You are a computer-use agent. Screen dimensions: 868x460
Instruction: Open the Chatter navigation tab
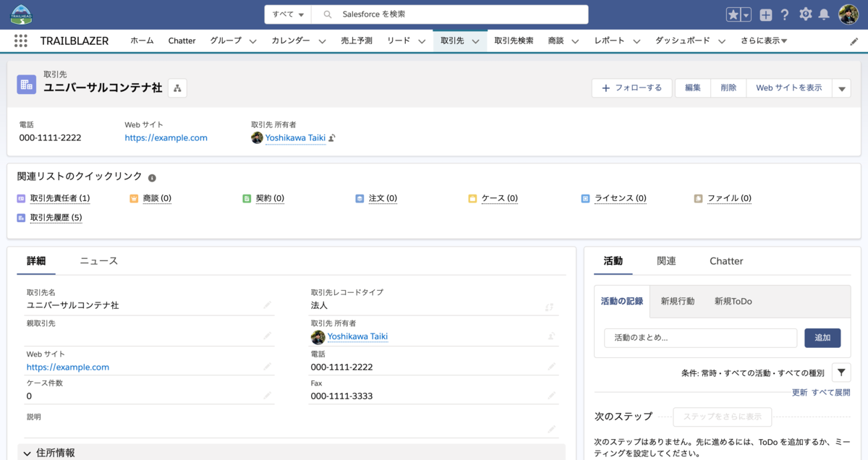point(182,41)
